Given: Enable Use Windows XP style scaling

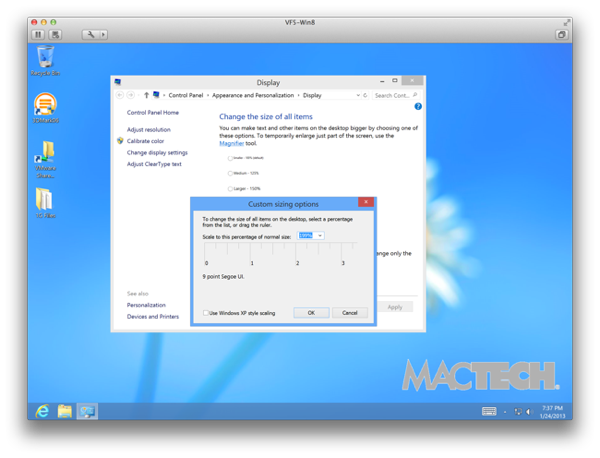Looking at the screenshot, I should pos(207,313).
